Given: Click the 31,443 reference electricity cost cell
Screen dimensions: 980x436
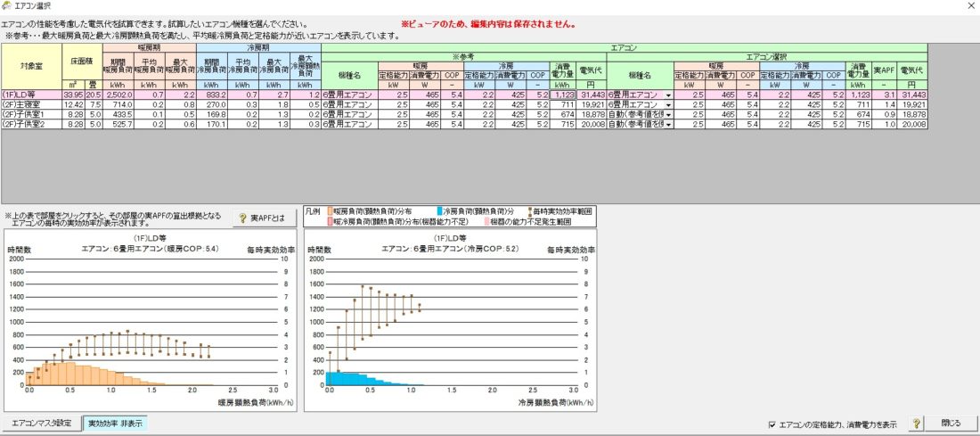Looking at the screenshot, I should coord(591,95).
